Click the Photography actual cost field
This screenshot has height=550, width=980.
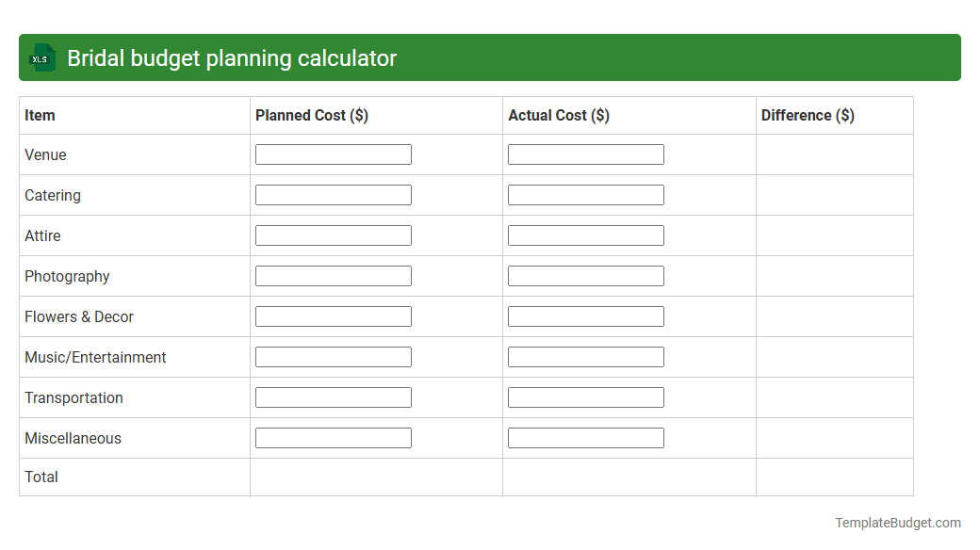click(x=585, y=275)
